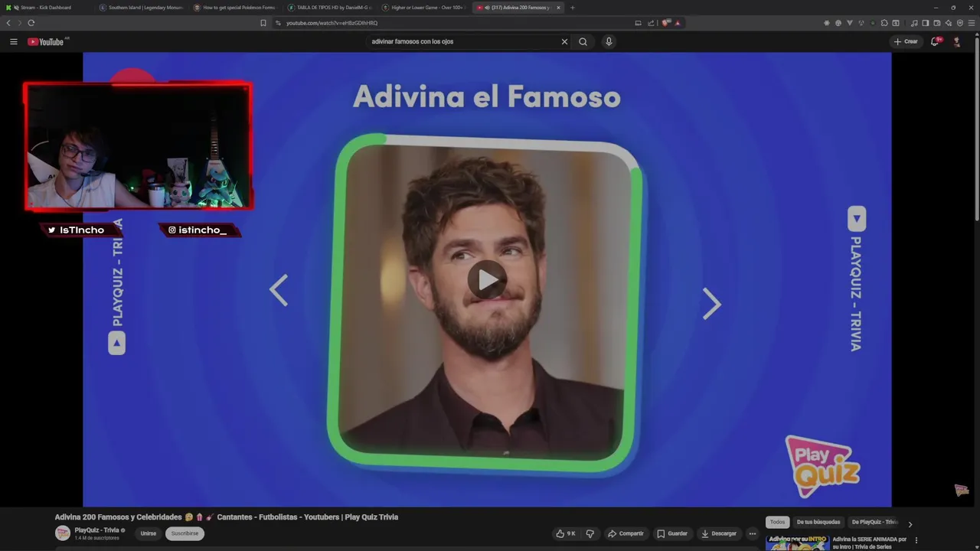Open the YouTube account avatar menu
980x551 pixels.
[x=956, y=41]
